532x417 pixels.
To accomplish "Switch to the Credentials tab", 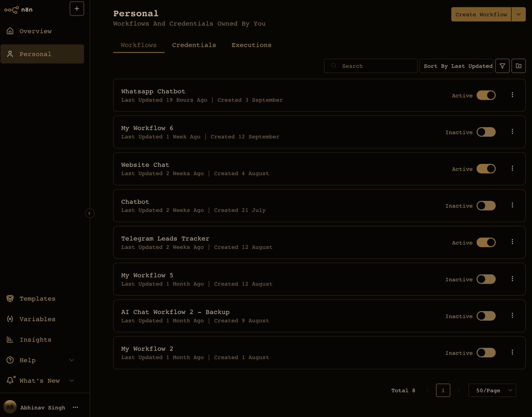I will pos(194,45).
